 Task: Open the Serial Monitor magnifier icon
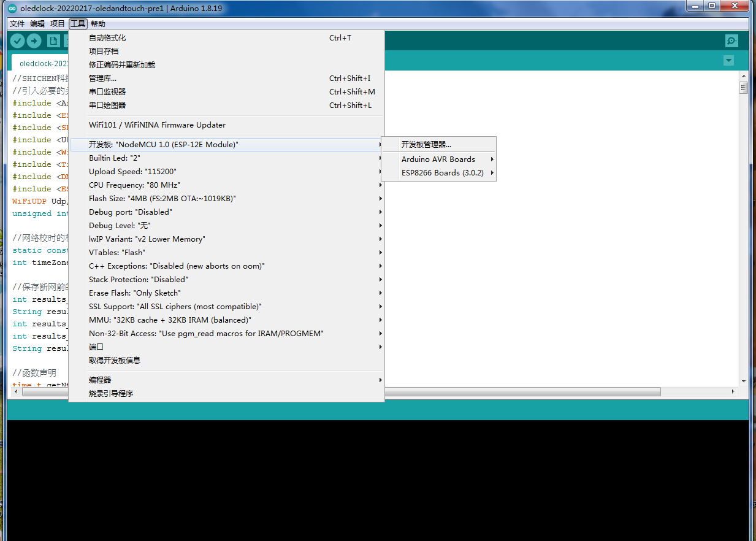731,41
